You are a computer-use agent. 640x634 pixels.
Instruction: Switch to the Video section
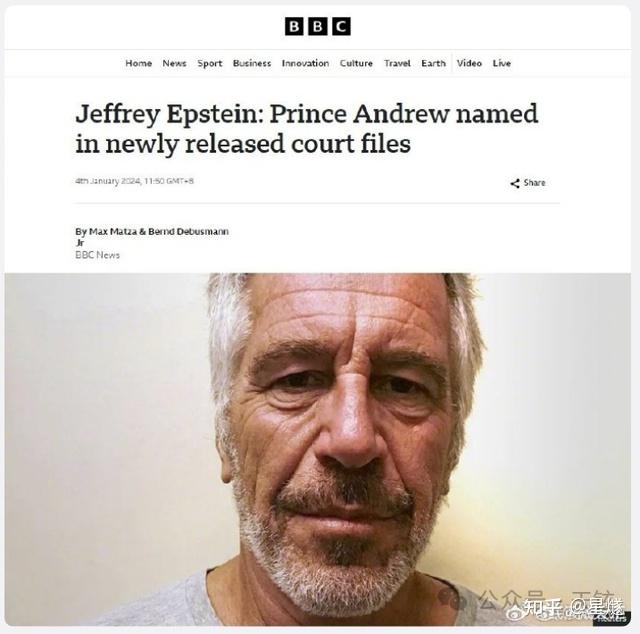(x=469, y=63)
